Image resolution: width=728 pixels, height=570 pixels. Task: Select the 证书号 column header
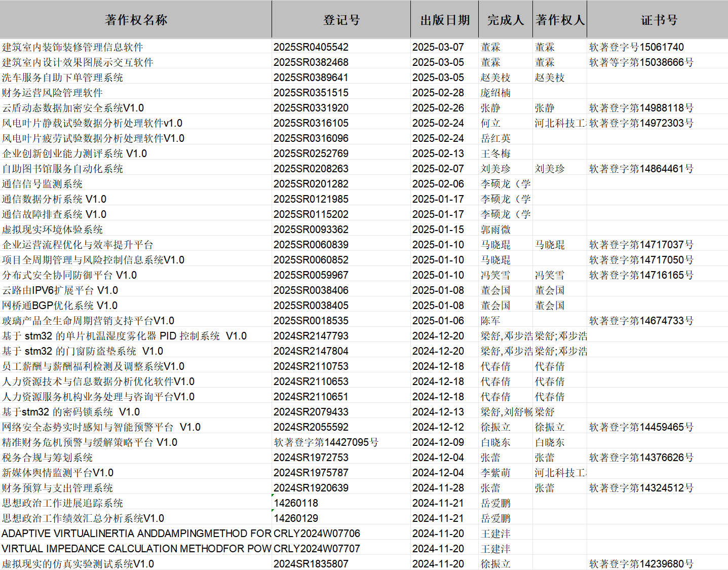click(659, 20)
